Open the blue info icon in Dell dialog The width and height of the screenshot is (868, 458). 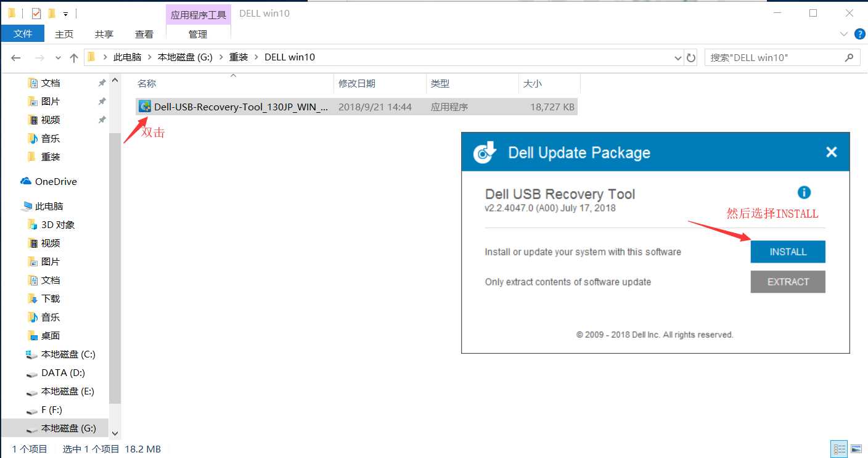coord(804,192)
